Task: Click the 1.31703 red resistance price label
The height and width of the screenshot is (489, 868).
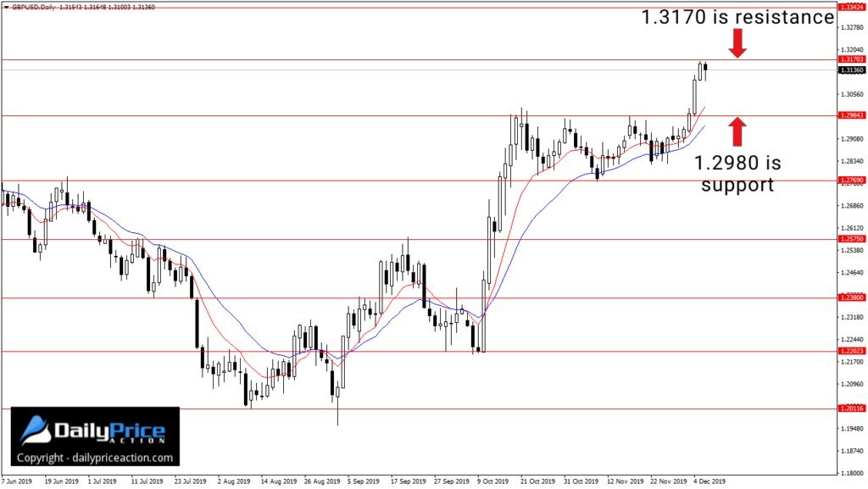Action: point(852,59)
